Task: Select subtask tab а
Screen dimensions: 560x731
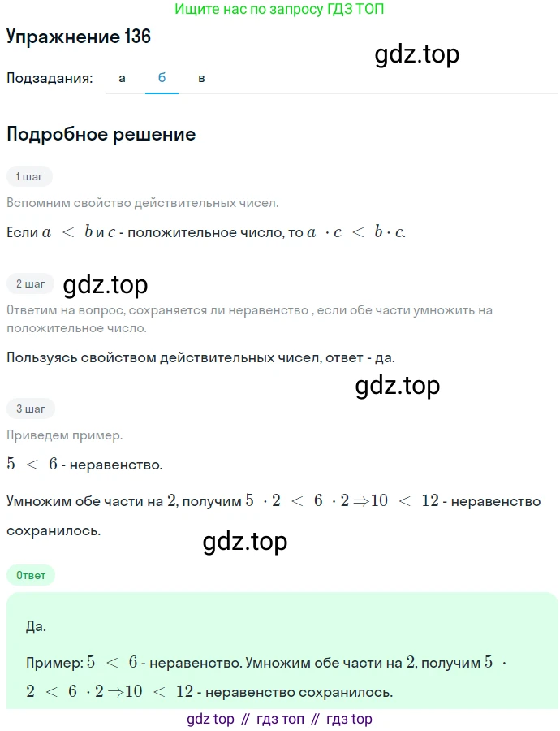Action: point(122,78)
